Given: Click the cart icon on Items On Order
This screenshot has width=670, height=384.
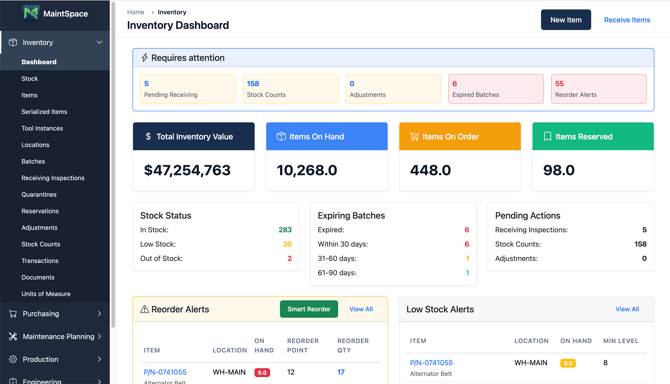Looking at the screenshot, I should coord(414,136).
